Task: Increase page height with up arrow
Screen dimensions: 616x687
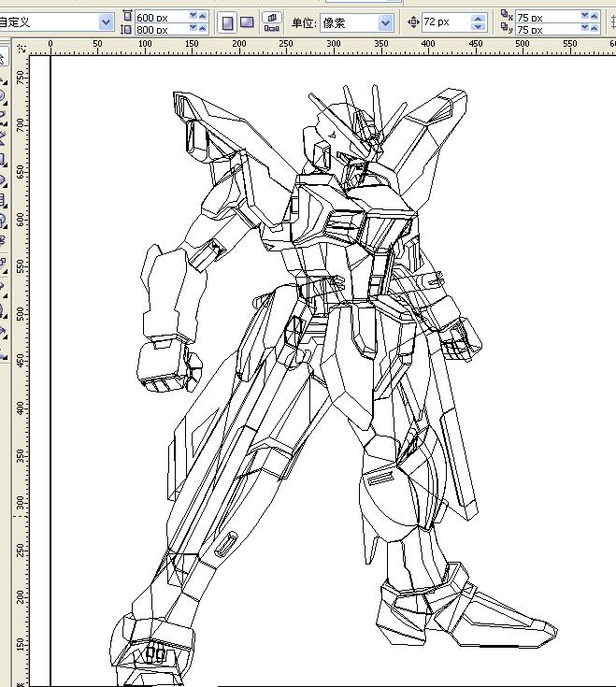Action: pyautogui.click(x=203, y=28)
